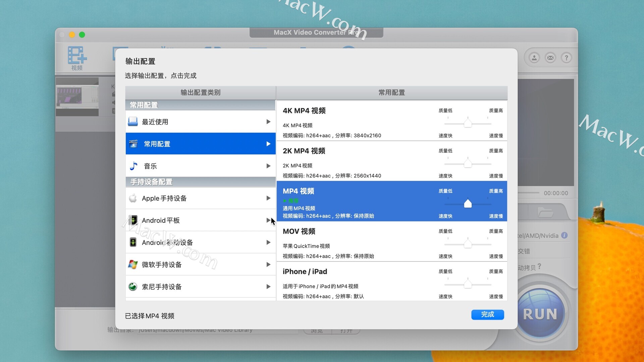Click the 2K MP4 quality slider handle

pyautogui.click(x=468, y=164)
